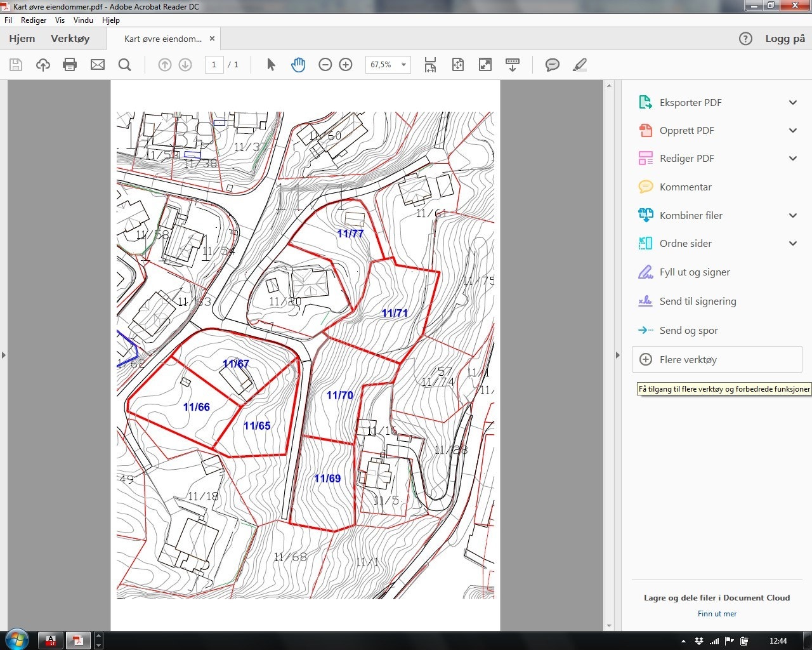Open the Kommentar tool
The height and width of the screenshot is (650, 812).
pos(685,187)
